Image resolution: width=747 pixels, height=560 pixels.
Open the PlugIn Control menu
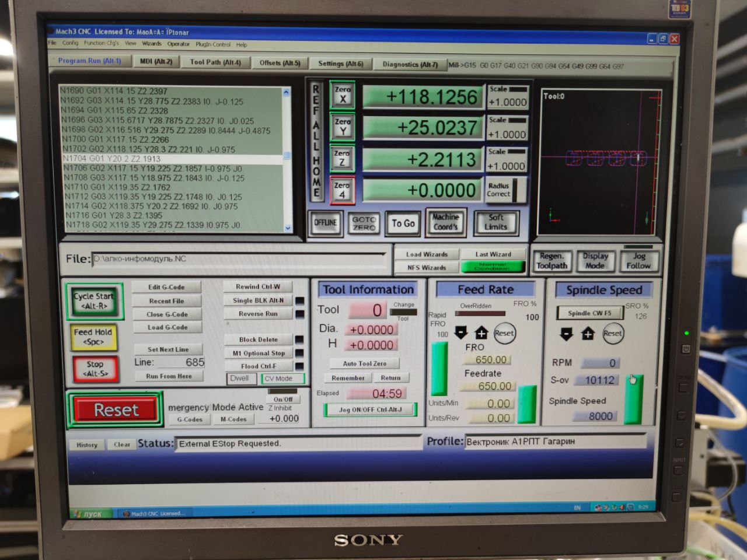tap(213, 44)
